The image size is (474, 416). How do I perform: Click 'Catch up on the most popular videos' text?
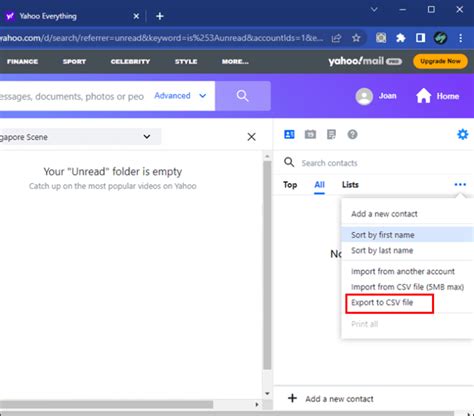click(x=112, y=186)
